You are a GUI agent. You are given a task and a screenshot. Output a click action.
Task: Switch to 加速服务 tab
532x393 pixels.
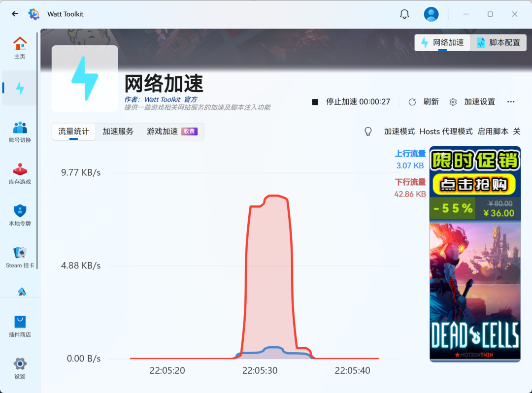pyautogui.click(x=118, y=131)
